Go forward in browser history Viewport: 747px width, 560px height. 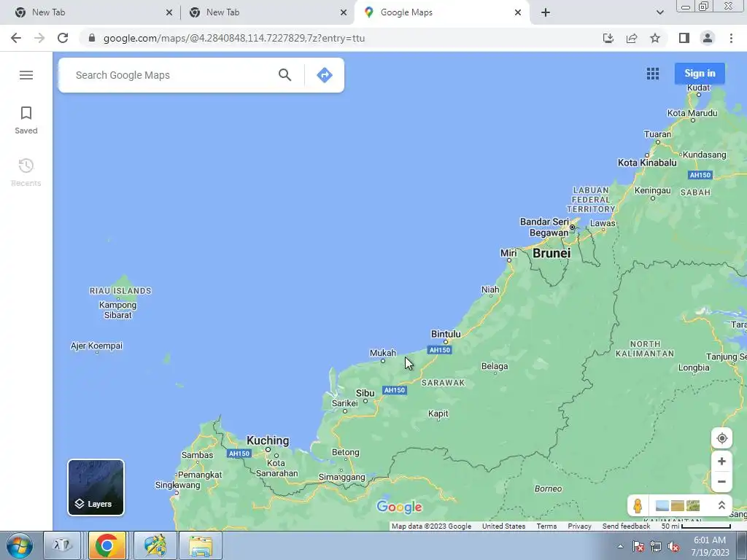coord(39,38)
